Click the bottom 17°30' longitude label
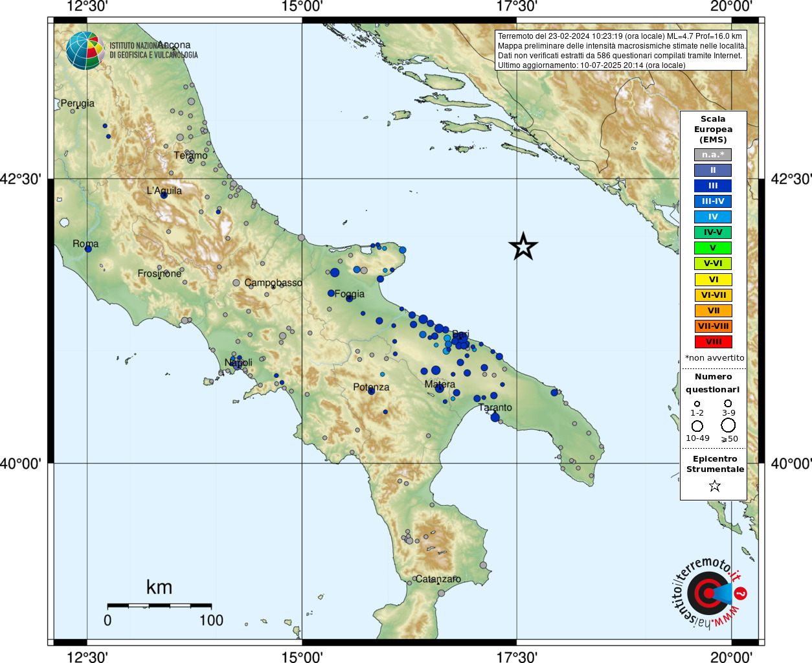This screenshot has width=812, height=663. click(517, 657)
